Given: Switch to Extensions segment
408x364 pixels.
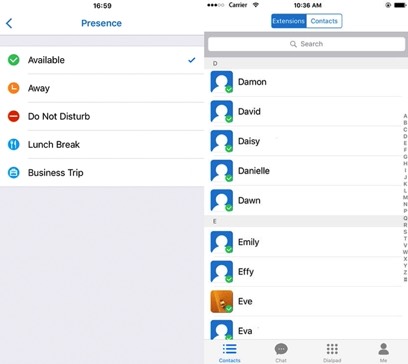Looking at the screenshot, I should 289,21.
